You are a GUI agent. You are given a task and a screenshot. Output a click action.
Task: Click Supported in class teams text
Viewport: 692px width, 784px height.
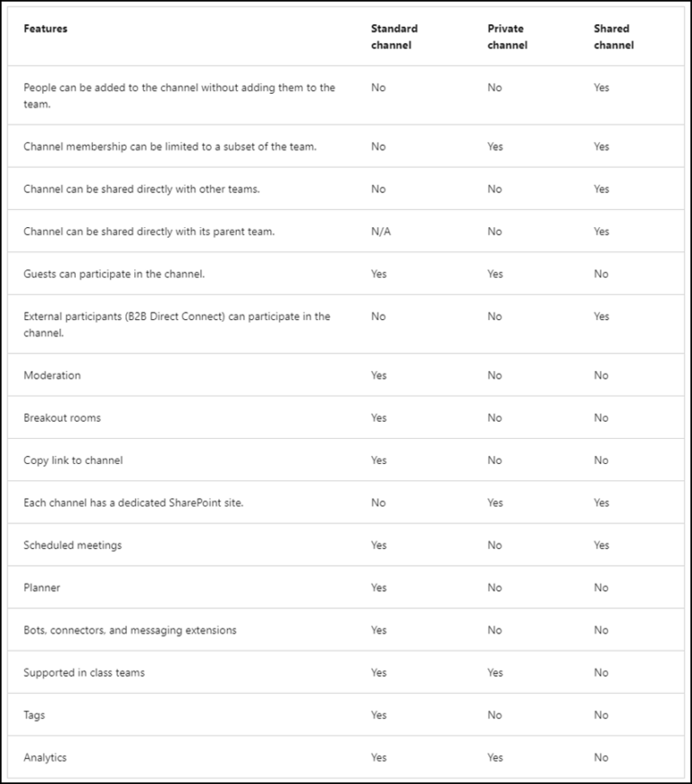[84, 673]
